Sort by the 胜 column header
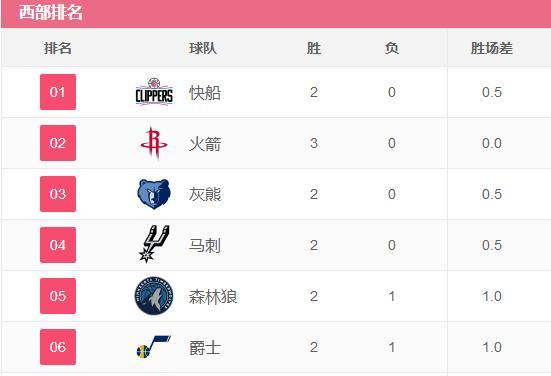Image resolution: width=551 pixels, height=376 pixels. coord(314,48)
